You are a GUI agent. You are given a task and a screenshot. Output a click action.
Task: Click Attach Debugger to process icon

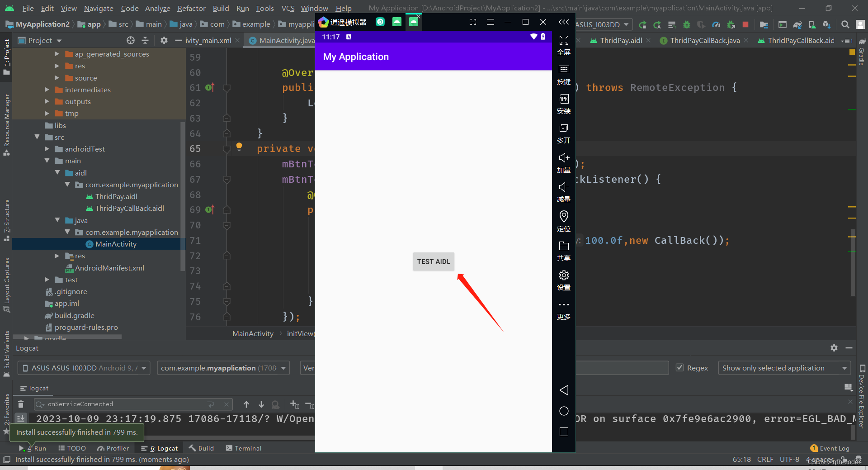pyautogui.click(x=731, y=25)
